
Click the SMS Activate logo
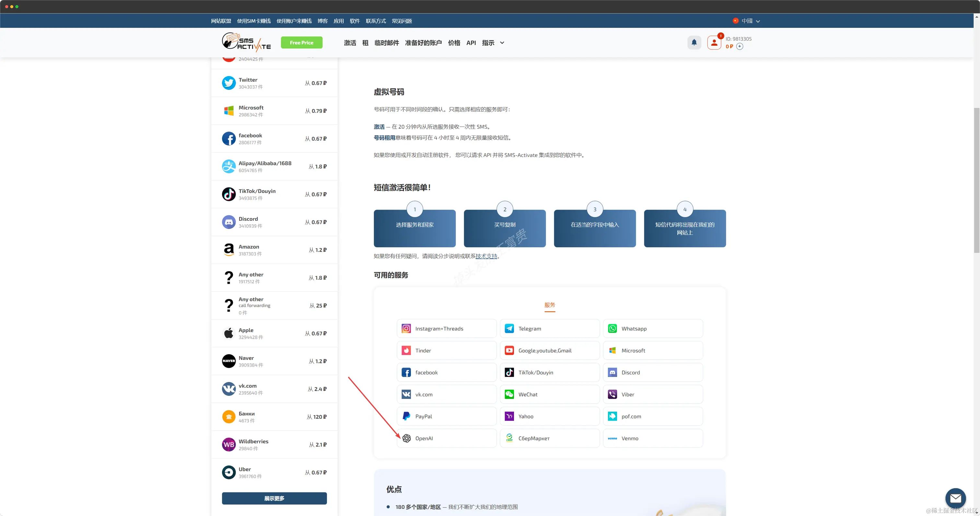[246, 42]
